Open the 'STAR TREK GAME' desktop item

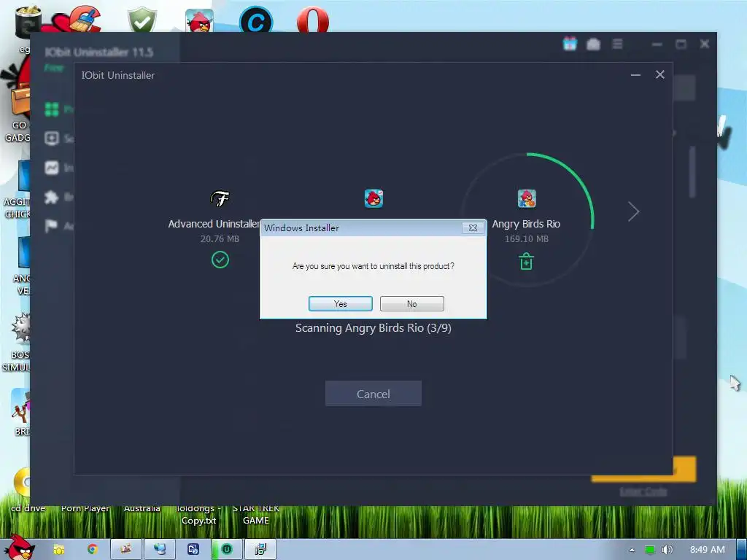(x=256, y=514)
